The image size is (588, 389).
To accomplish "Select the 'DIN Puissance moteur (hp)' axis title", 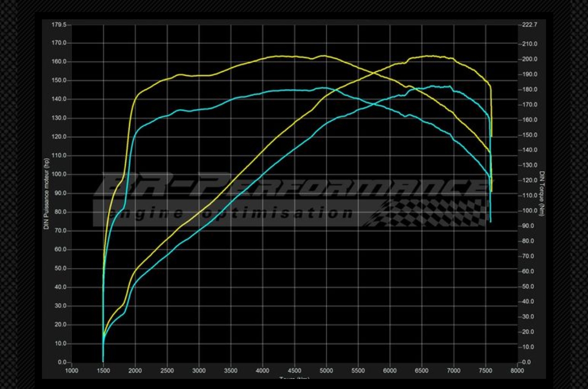I will (47, 193).
